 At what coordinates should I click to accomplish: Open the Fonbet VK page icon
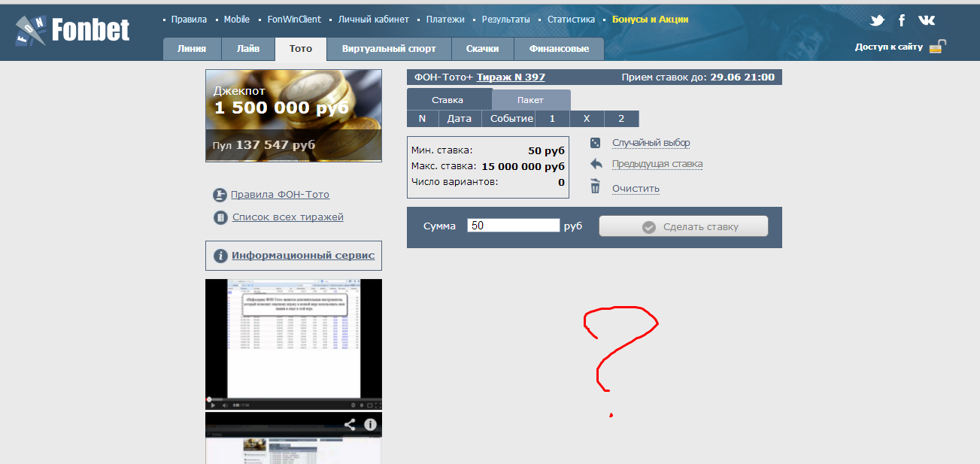coord(927,20)
